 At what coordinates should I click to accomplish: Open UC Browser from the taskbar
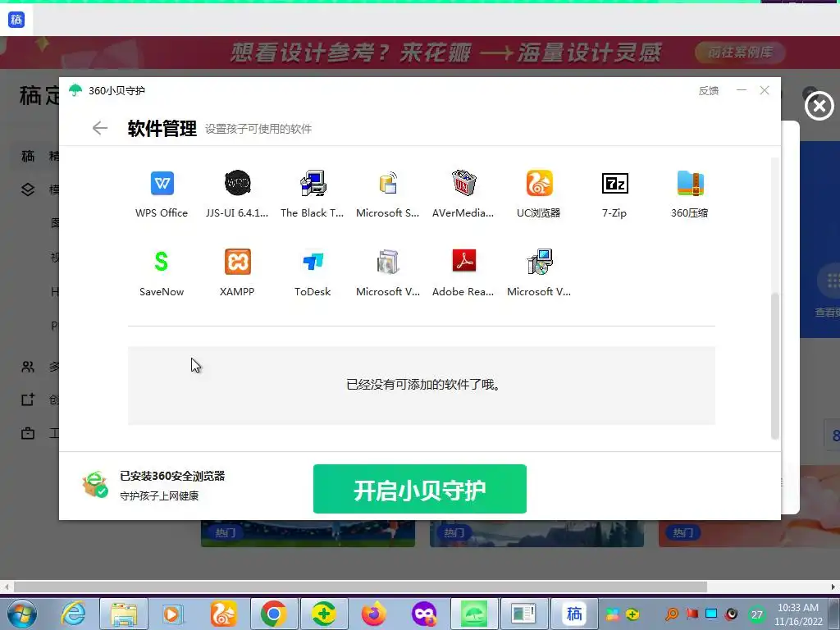pos(223,614)
